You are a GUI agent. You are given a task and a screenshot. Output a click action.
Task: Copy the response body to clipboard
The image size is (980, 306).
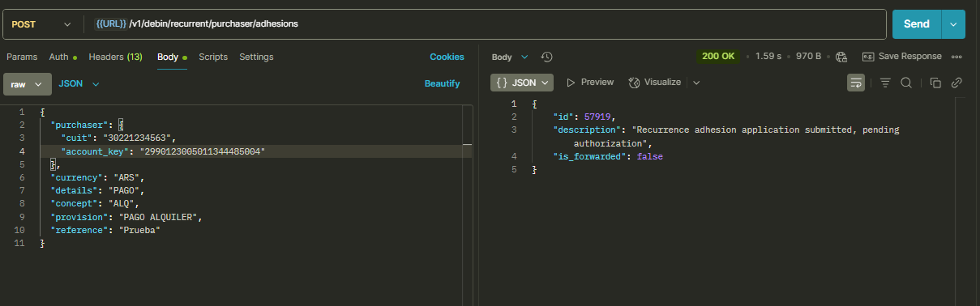point(935,83)
